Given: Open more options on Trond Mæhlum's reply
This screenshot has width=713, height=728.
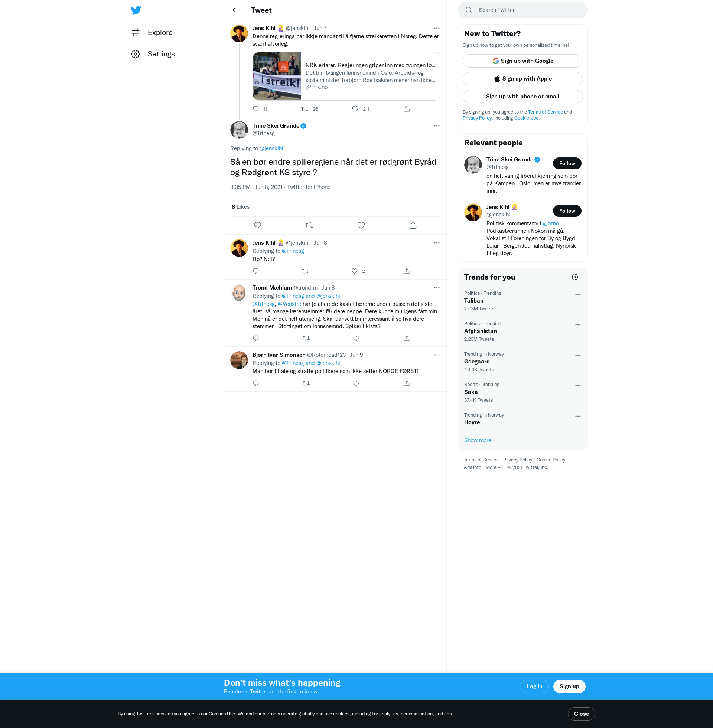Looking at the screenshot, I should coord(437,288).
